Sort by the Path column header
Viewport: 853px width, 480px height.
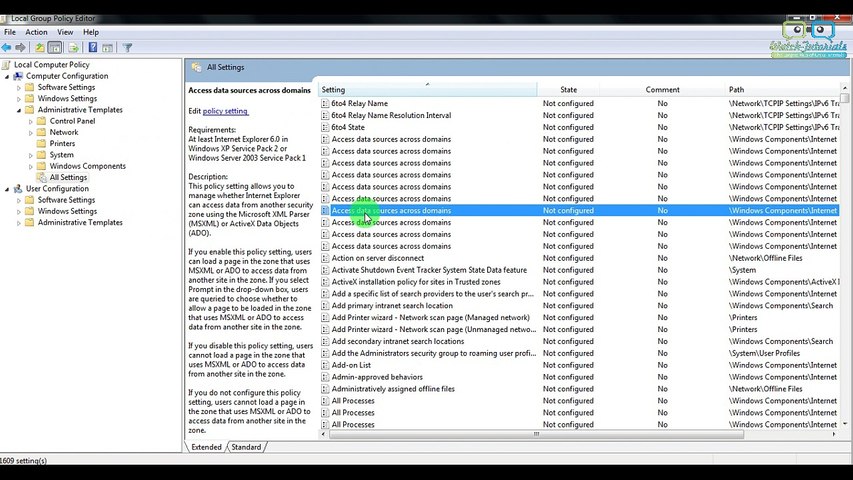tap(783, 90)
